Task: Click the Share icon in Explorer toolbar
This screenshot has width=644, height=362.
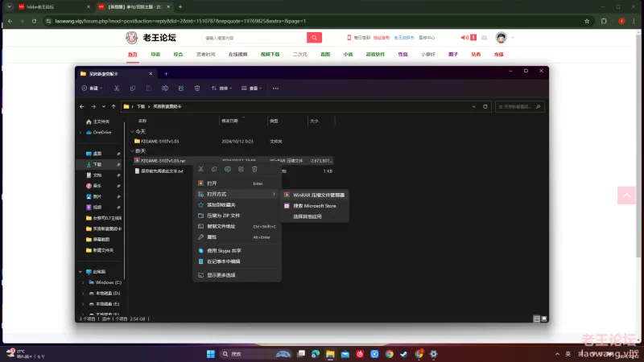Action: (181, 88)
